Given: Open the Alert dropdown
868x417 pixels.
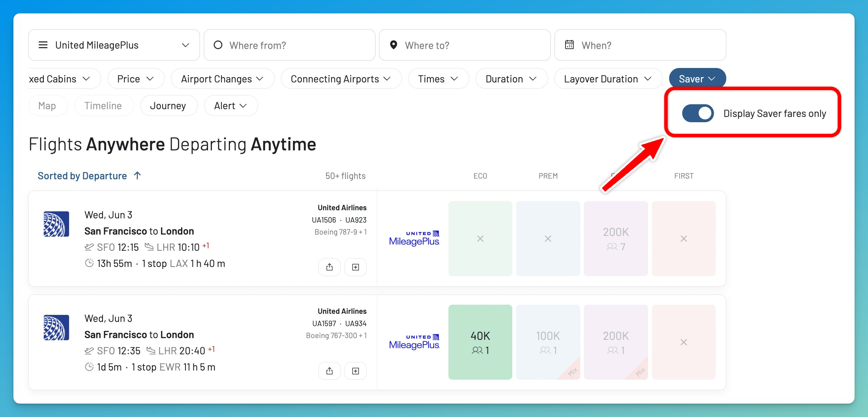Looking at the screenshot, I should [231, 106].
